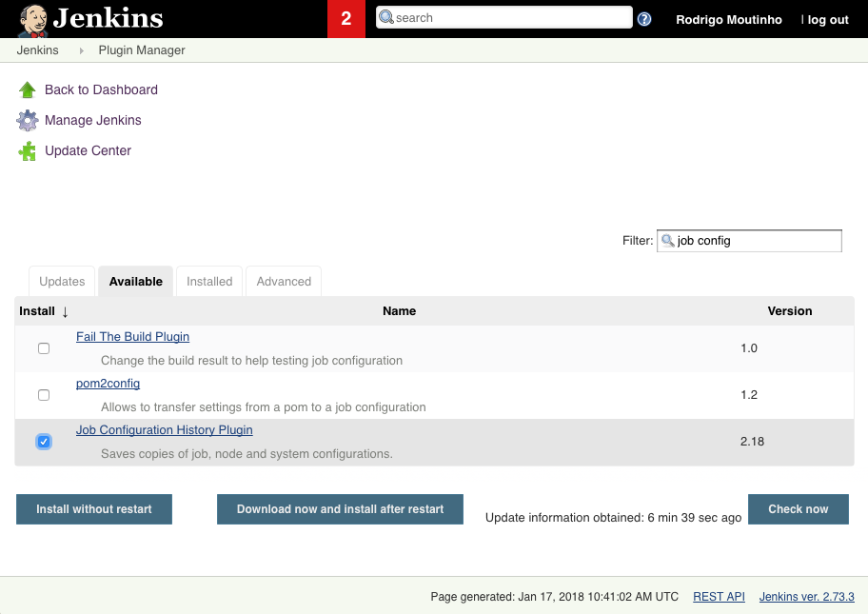The image size is (868, 614).
Task: Go to the Advanced tab
Action: click(x=284, y=282)
